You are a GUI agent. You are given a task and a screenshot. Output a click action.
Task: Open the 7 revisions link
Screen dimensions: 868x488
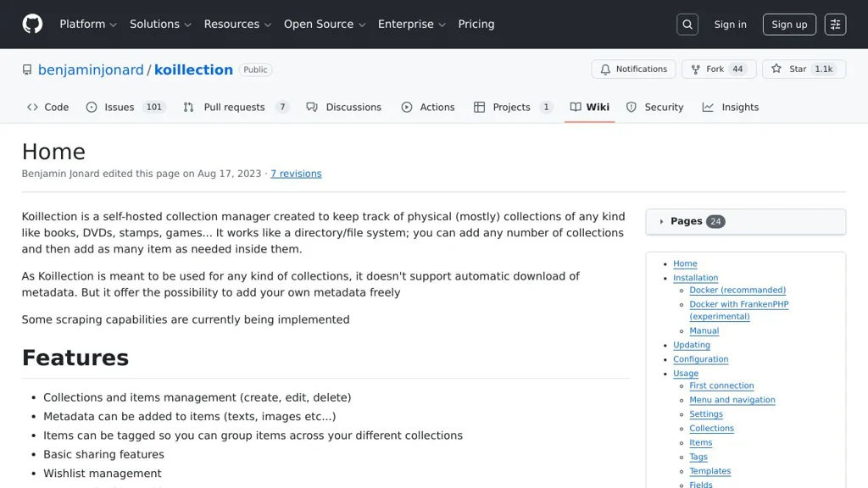tap(296, 174)
